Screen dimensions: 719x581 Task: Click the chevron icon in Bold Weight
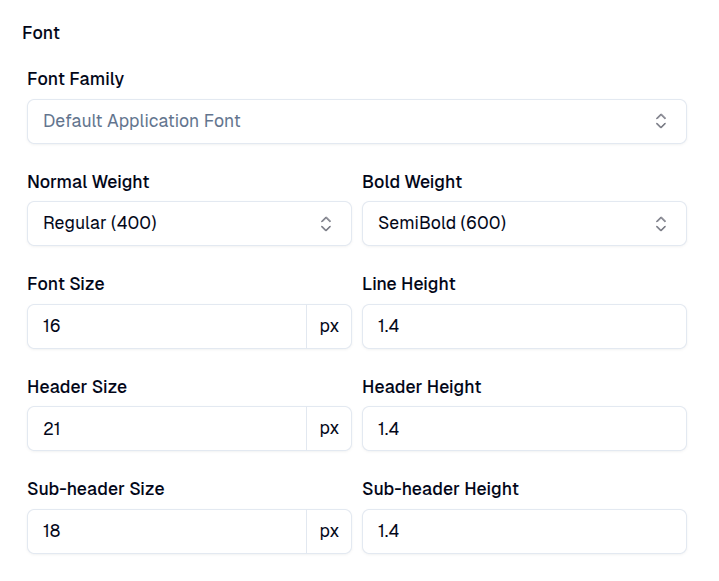tap(661, 223)
